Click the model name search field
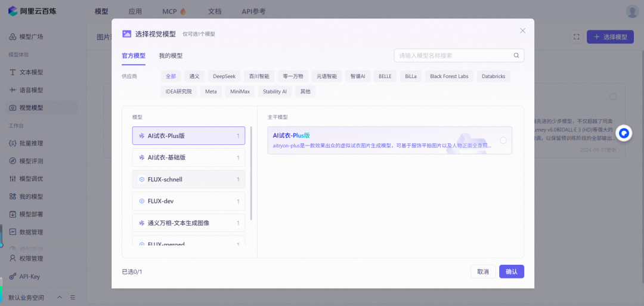Screen dimensions: 644x306 click(459, 55)
